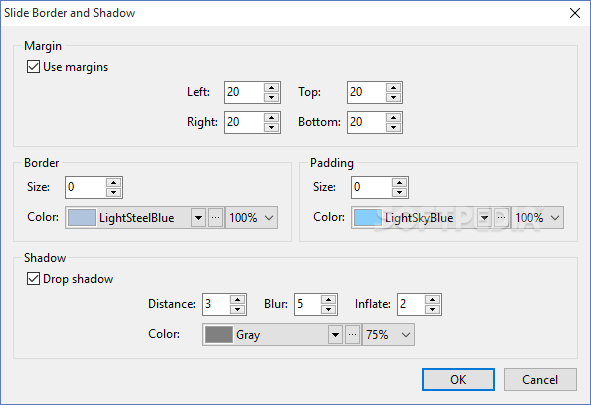Click the Cancel button
Viewport: 591px width, 405px height.
pyautogui.click(x=540, y=379)
